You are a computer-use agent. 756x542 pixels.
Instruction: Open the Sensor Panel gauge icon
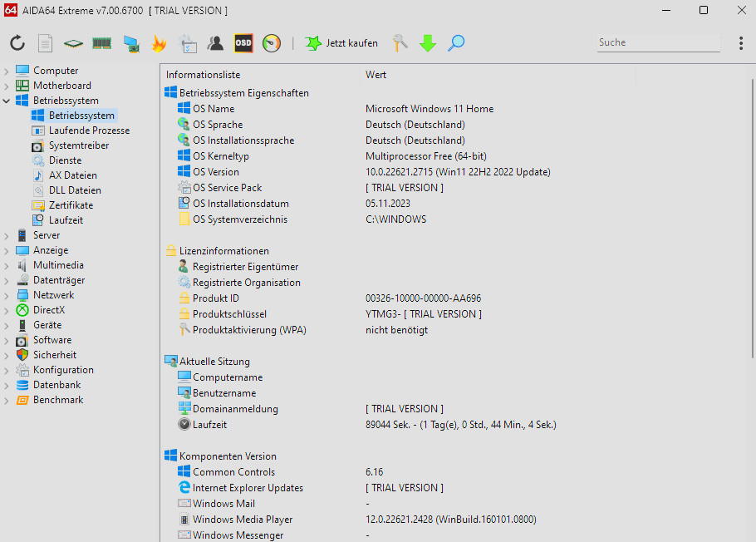click(x=270, y=42)
